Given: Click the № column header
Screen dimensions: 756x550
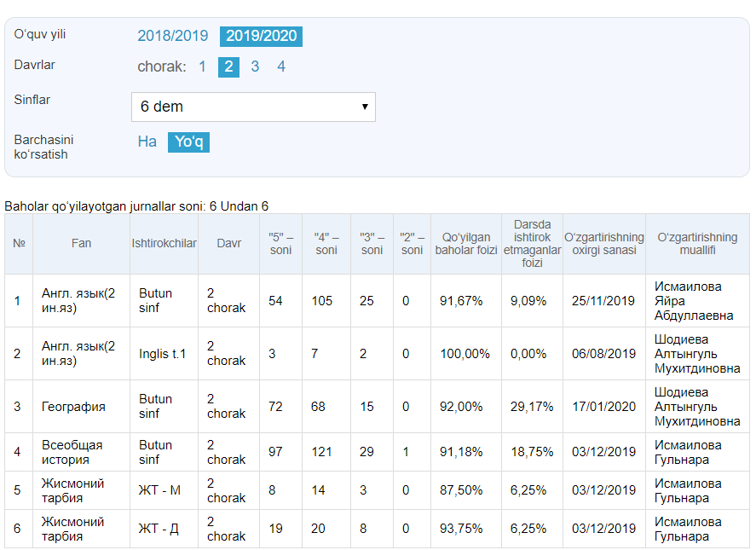Looking at the screenshot, I should pos(19,244).
